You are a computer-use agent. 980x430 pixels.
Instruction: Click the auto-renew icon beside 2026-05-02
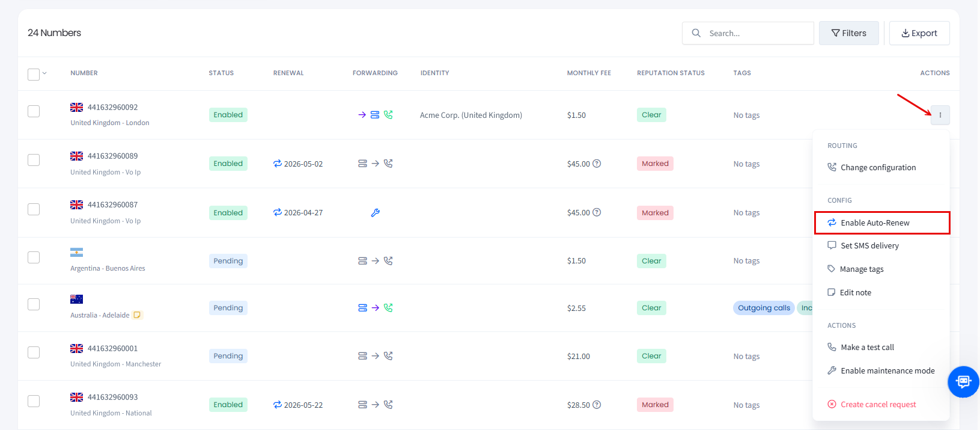pyautogui.click(x=278, y=164)
